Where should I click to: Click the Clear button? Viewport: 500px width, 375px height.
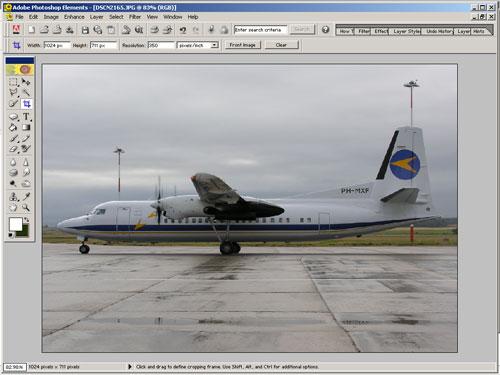click(x=281, y=45)
